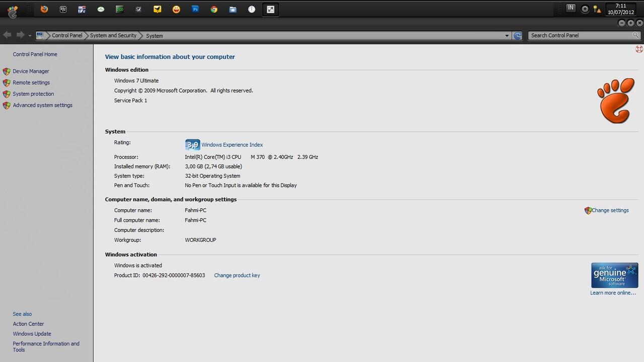Click the computer icon in address bar
Screen dimensions: 644x362
[40, 35]
